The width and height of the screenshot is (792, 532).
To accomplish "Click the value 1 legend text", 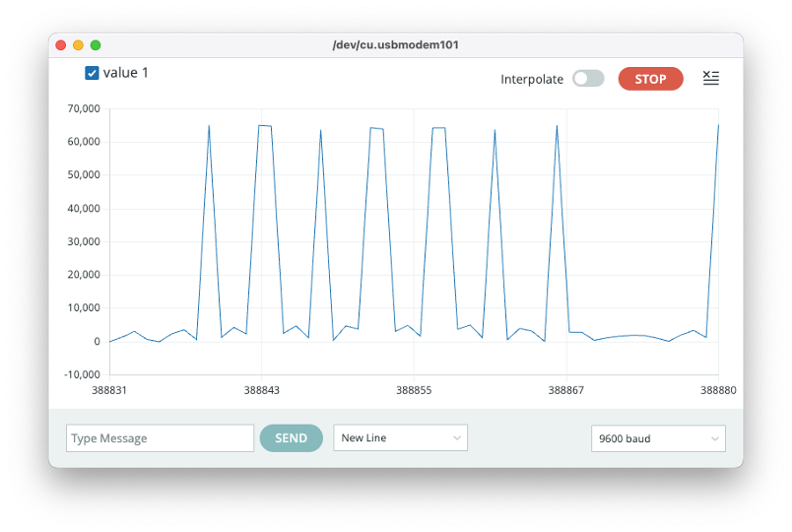I will point(126,73).
